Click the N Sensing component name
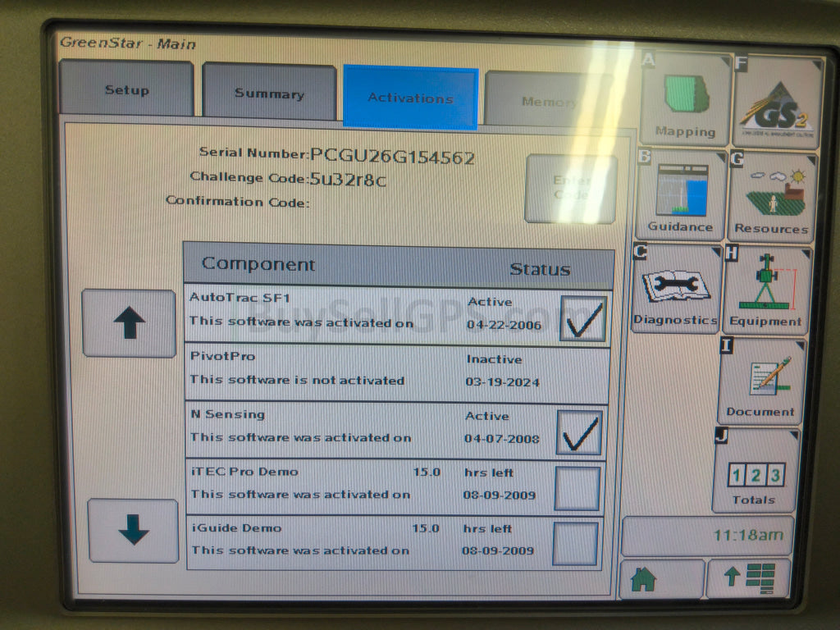 (x=228, y=414)
